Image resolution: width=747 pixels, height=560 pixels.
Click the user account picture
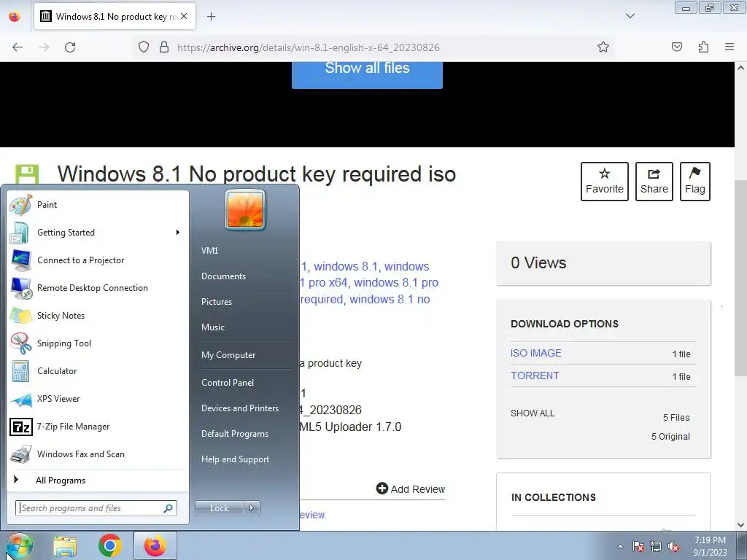pos(245,209)
